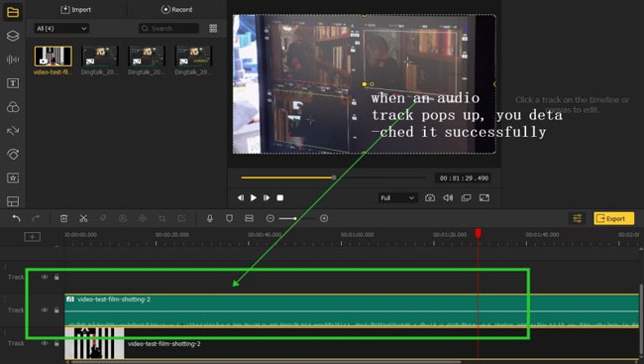Viewport: 644px width, 364px height.
Task: Click the undo arrow
Action: tap(16, 218)
